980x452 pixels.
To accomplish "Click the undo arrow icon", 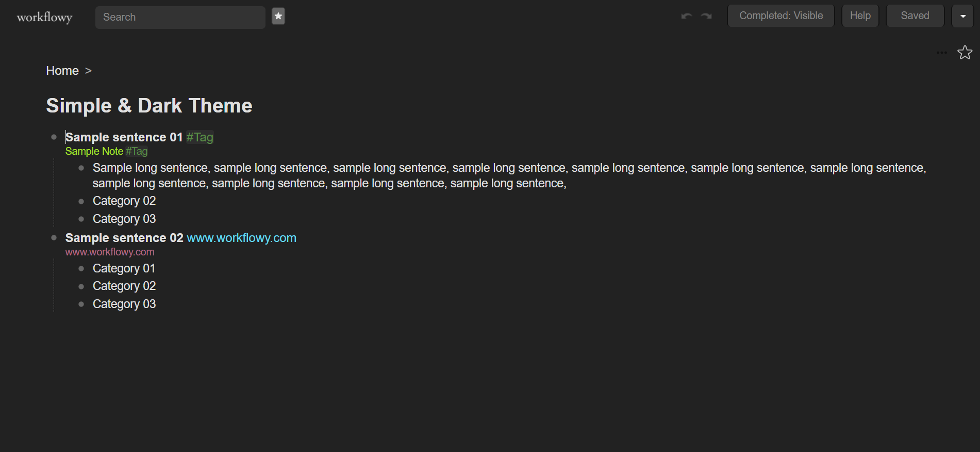I will tap(686, 16).
